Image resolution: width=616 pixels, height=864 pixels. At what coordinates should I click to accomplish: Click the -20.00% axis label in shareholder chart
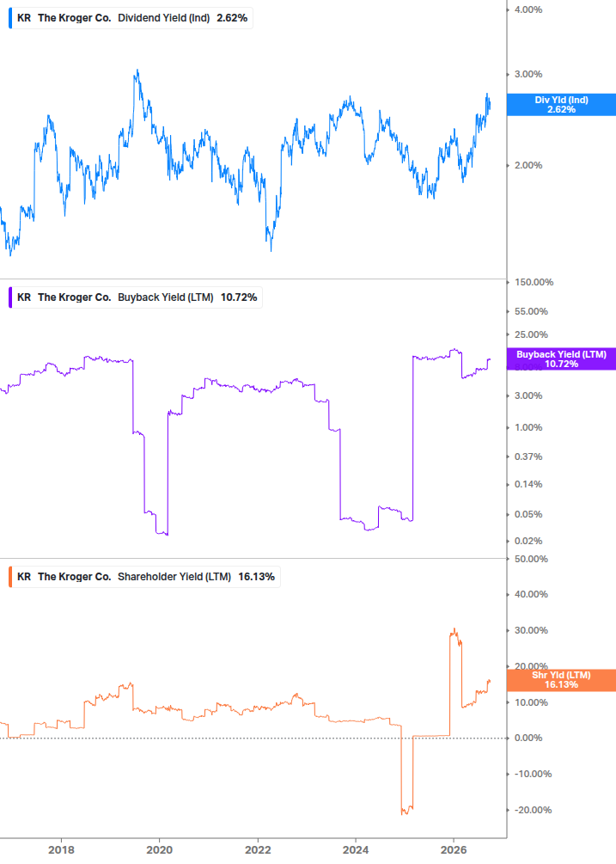(x=533, y=810)
